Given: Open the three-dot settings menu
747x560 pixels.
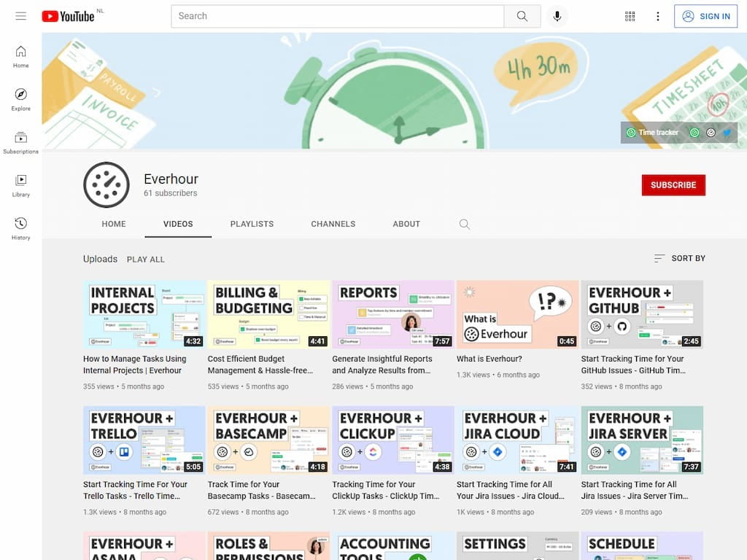Looking at the screenshot, I should [658, 15].
